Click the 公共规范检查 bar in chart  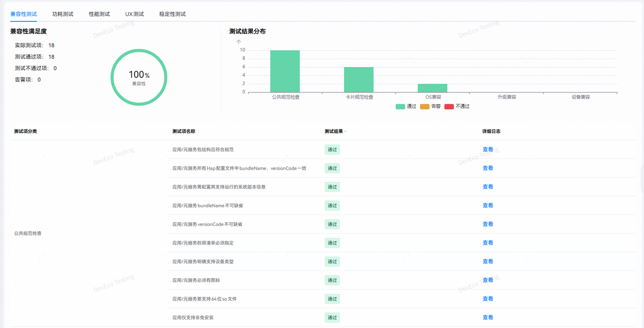click(x=285, y=71)
